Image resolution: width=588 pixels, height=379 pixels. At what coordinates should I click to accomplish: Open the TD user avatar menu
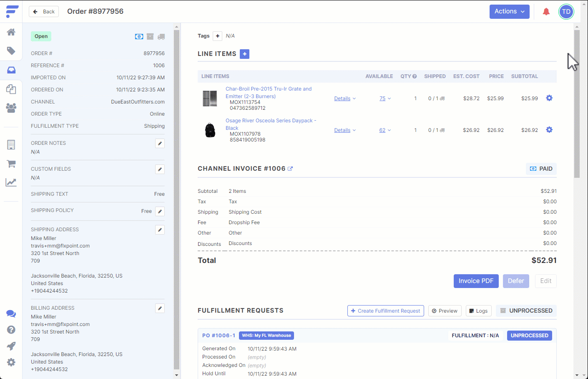pyautogui.click(x=566, y=12)
